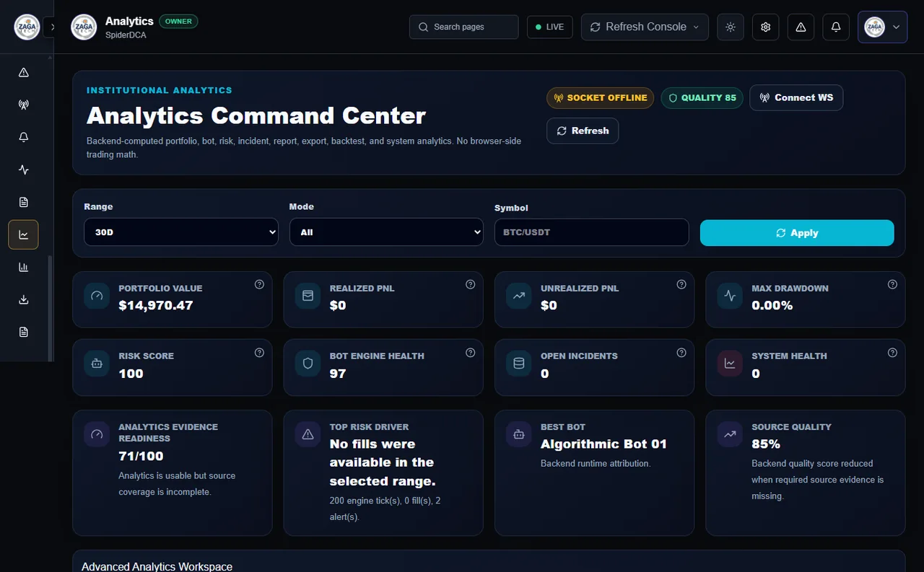Apply the selected filters
The width and height of the screenshot is (924, 572).
pos(797,233)
